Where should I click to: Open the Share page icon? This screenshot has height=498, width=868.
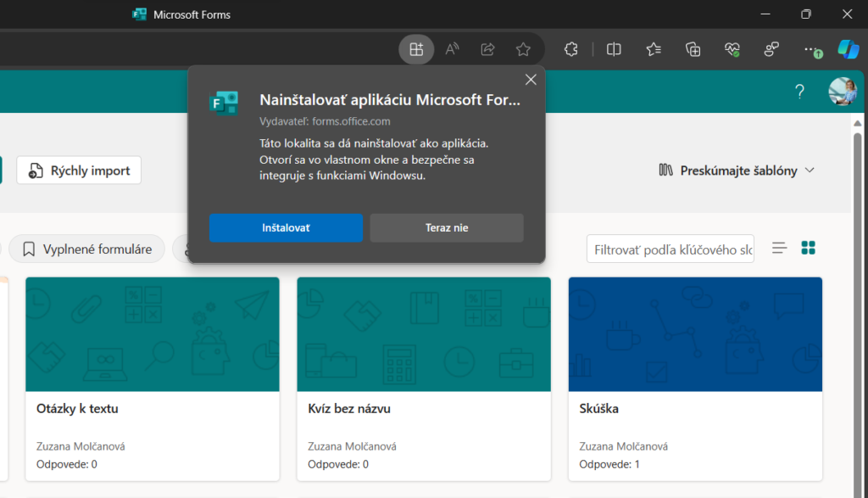[x=487, y=49]
